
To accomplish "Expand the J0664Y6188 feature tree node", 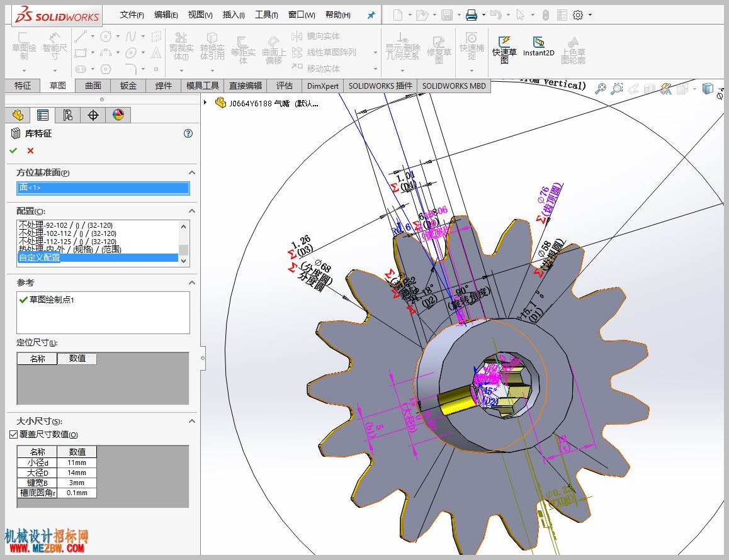I will click(205, 102).
